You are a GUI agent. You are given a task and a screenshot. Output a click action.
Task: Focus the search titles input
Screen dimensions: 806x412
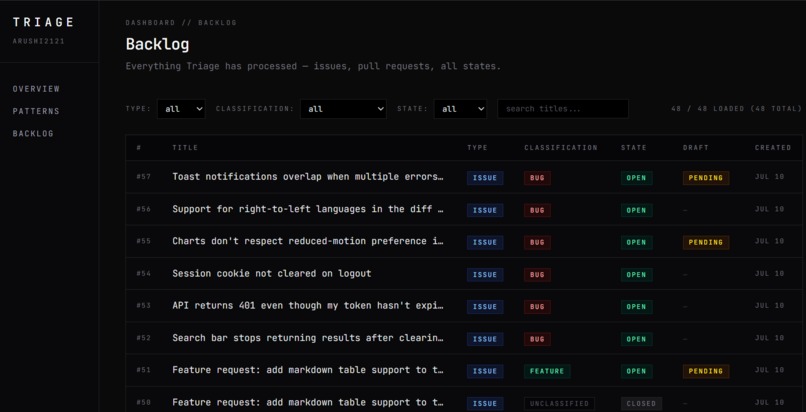tap(563, 109)
